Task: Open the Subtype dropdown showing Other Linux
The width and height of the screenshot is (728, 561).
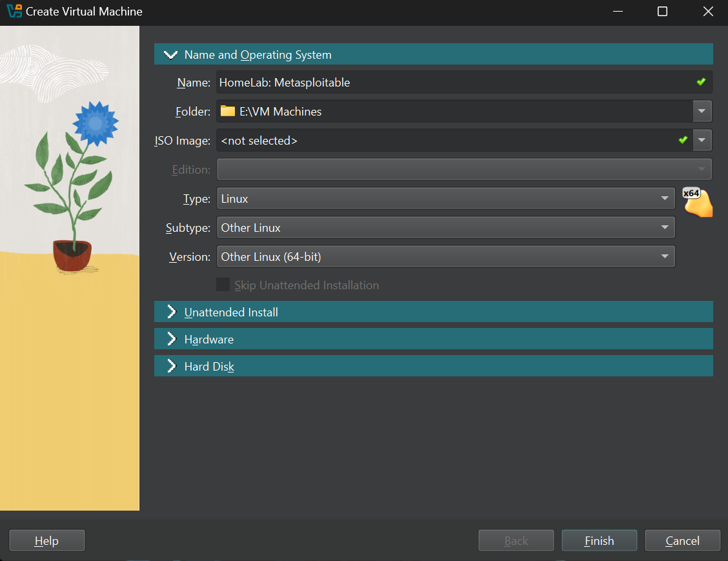Action: [x=445, y=228]
